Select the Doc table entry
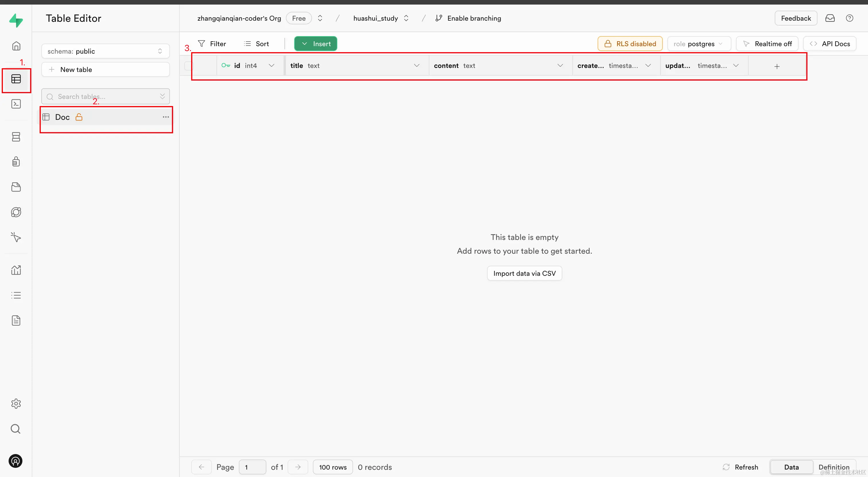 [x=63, y=117]
